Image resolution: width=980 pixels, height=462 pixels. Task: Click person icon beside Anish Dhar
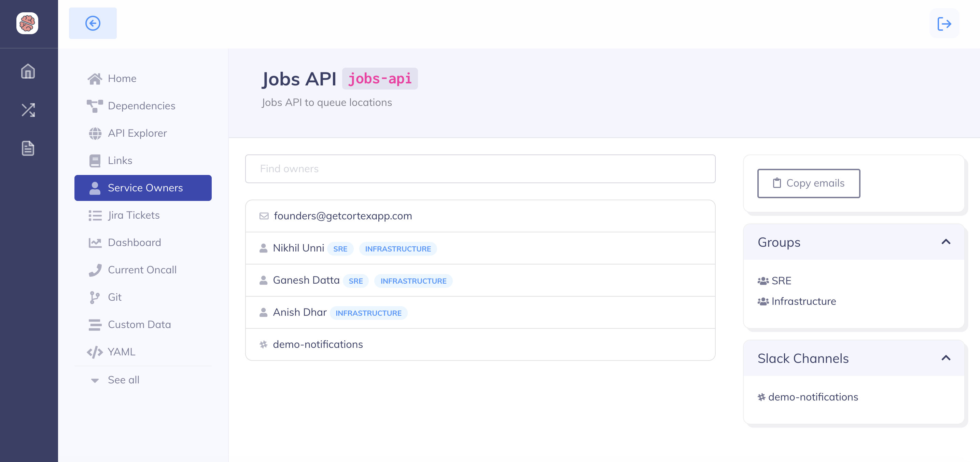pyautogui.click(x=263, y=313)
